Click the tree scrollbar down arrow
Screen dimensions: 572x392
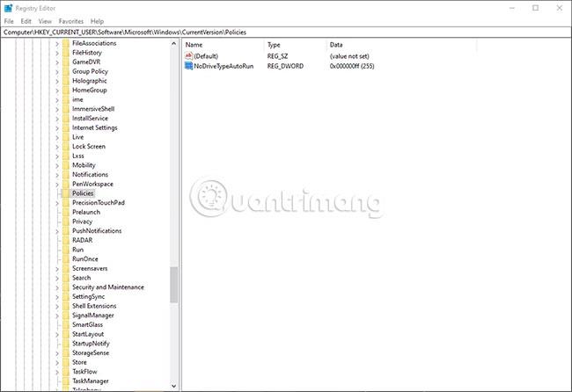coord(173,386)
